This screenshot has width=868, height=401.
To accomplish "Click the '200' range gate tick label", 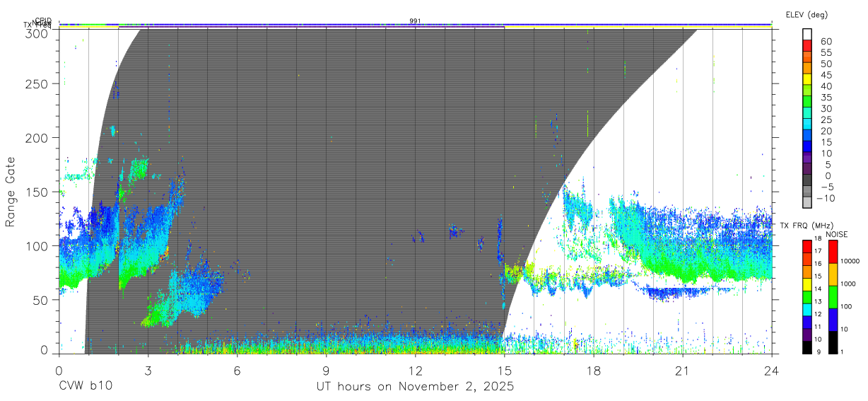I will click(x=37, y=137).
